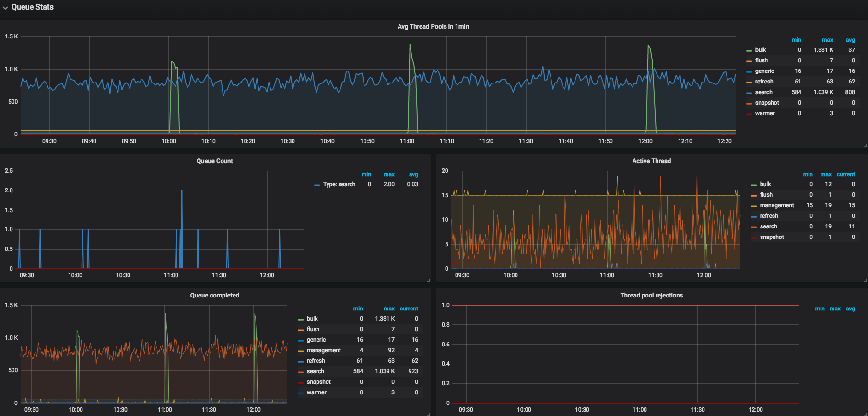Click generic color icon in Avg Thread Pools legend
Viewport: 868px width, 416px height.
point(749,71)
